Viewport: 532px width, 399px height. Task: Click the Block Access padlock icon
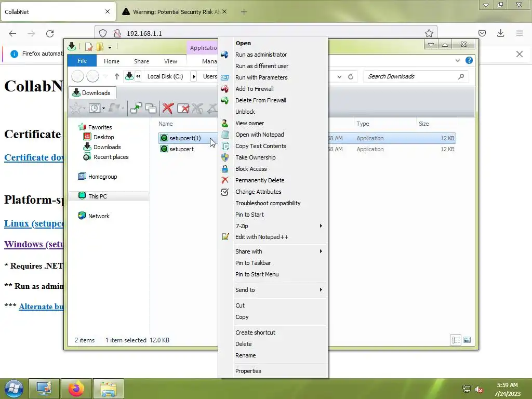224,169
